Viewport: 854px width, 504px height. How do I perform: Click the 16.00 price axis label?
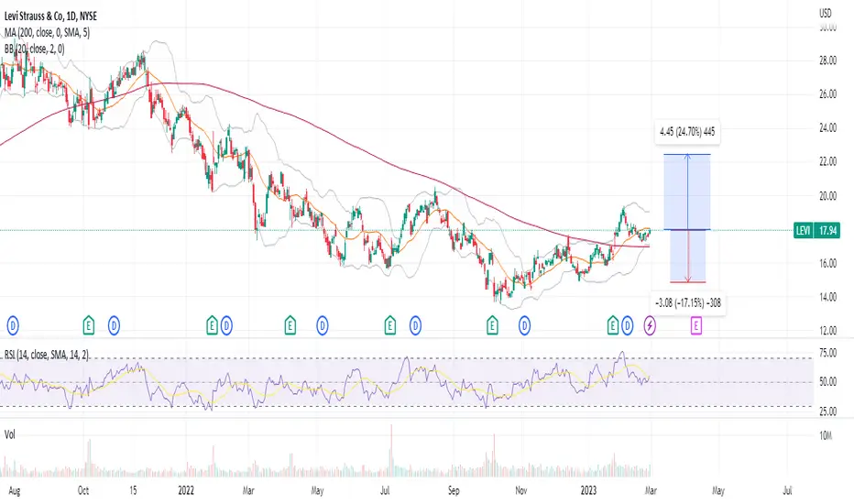pyautogui.click(x=827, y=264)
